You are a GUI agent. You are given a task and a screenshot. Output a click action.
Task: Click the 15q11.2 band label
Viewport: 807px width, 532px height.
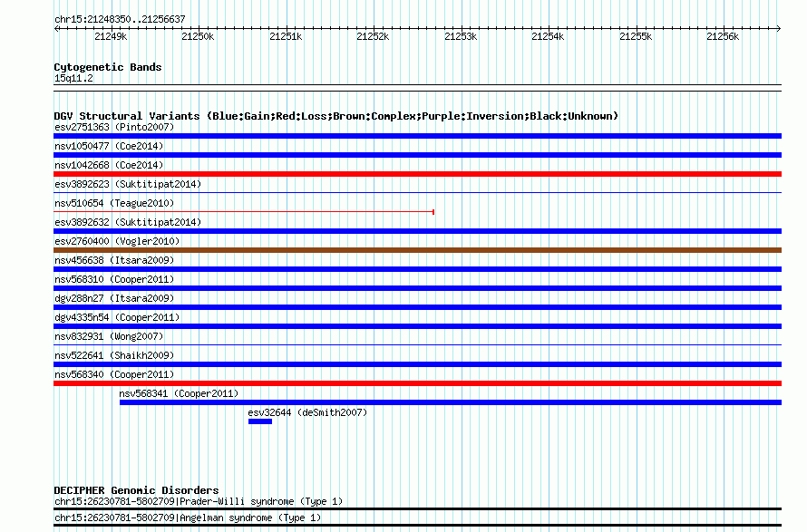click(x=73, y=78)
